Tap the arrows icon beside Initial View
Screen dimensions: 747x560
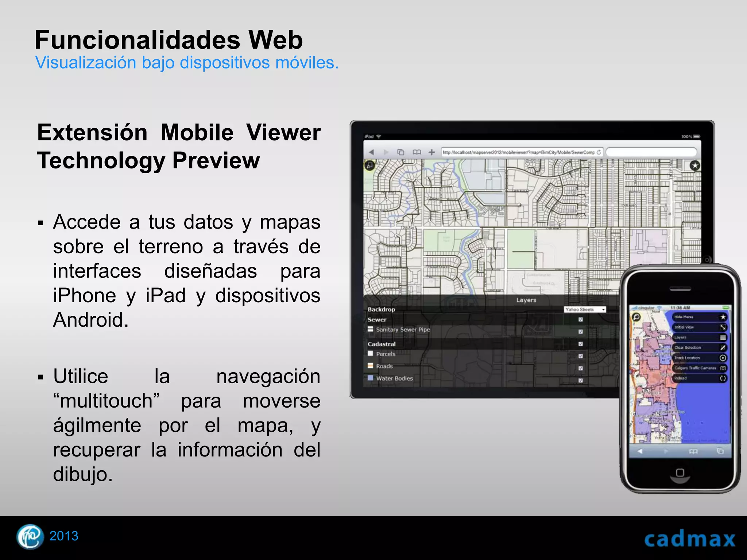point(723,327)
